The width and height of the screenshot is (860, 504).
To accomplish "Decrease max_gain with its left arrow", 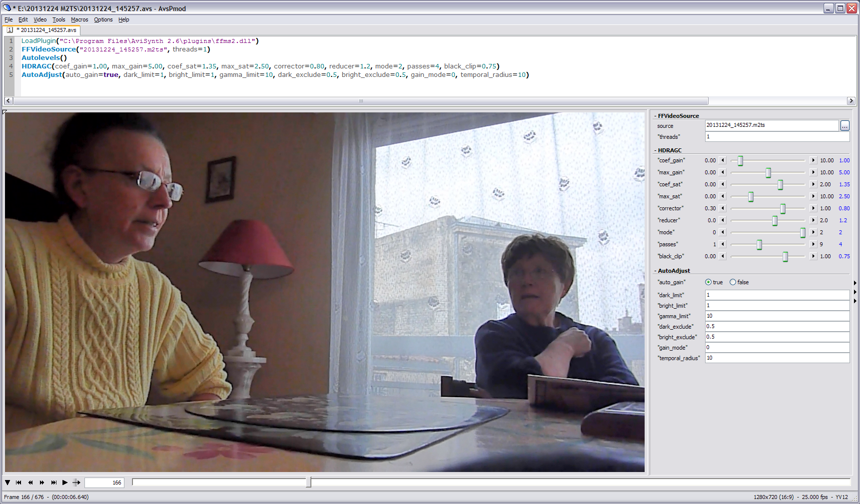I will point(723,172).
